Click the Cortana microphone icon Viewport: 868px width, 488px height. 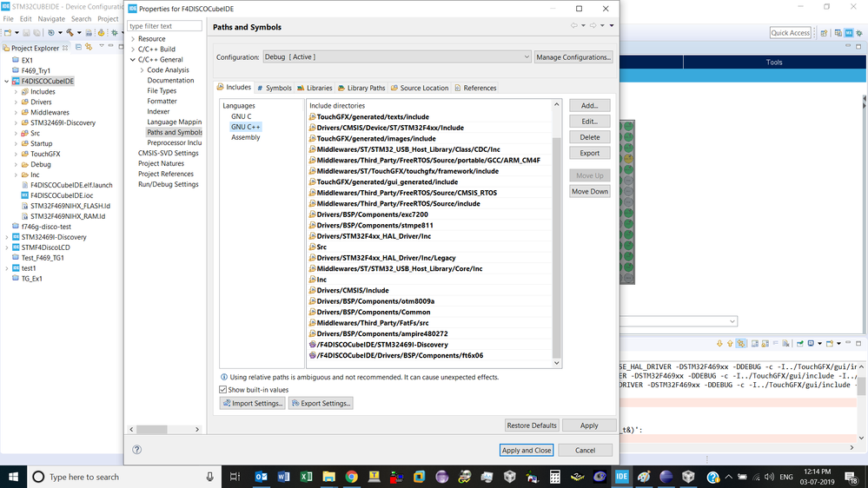(209, 477)
